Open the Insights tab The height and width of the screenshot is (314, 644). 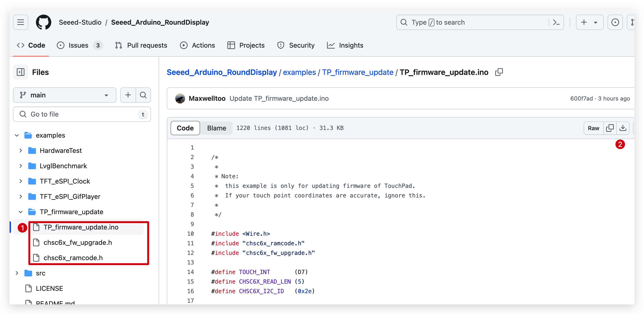(345, 45)
